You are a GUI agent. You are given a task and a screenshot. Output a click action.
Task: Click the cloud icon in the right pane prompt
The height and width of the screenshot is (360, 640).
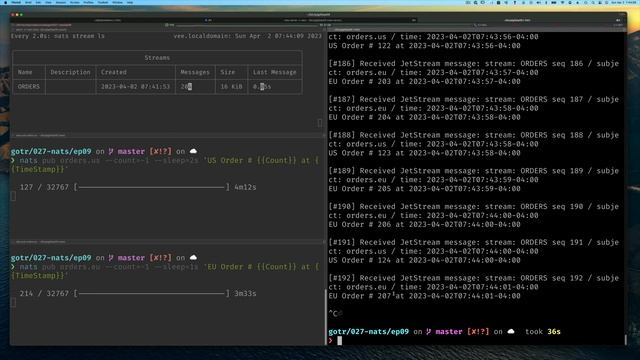pos(511,331)
